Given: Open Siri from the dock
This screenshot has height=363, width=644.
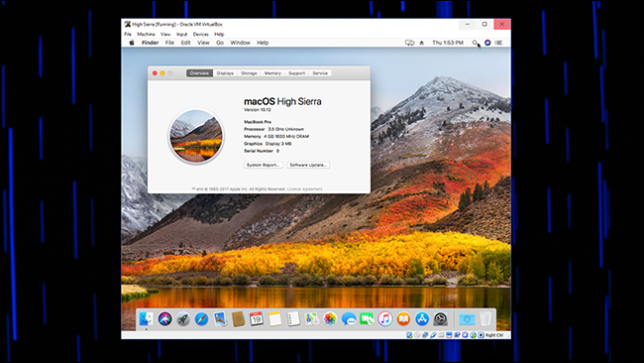Looking at the screenshot, I should pyautogui.click(x=164, y=319).
